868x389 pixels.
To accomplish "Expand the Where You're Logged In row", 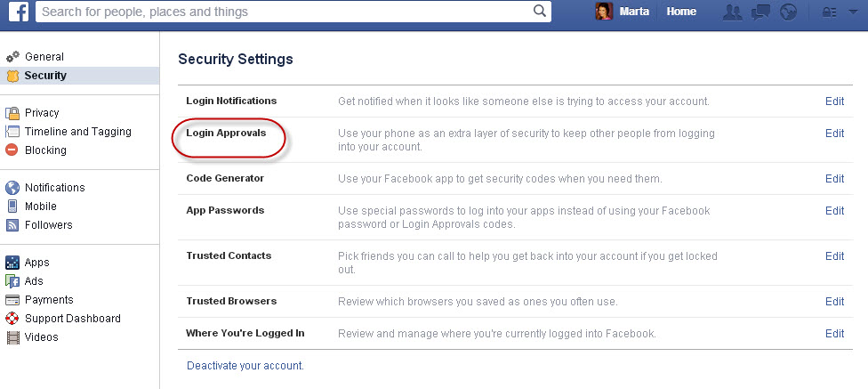I will (516, 334).
